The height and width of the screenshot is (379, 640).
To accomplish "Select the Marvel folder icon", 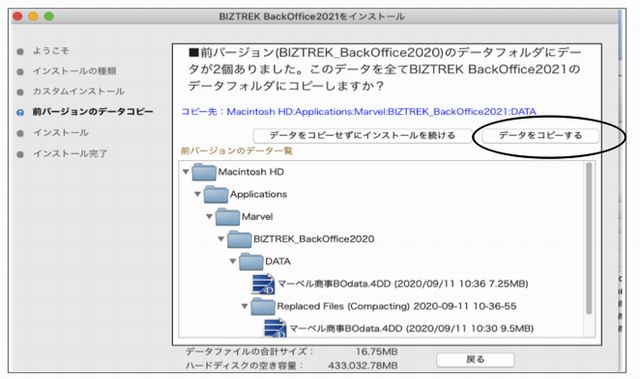I will (x=227, y=217).
